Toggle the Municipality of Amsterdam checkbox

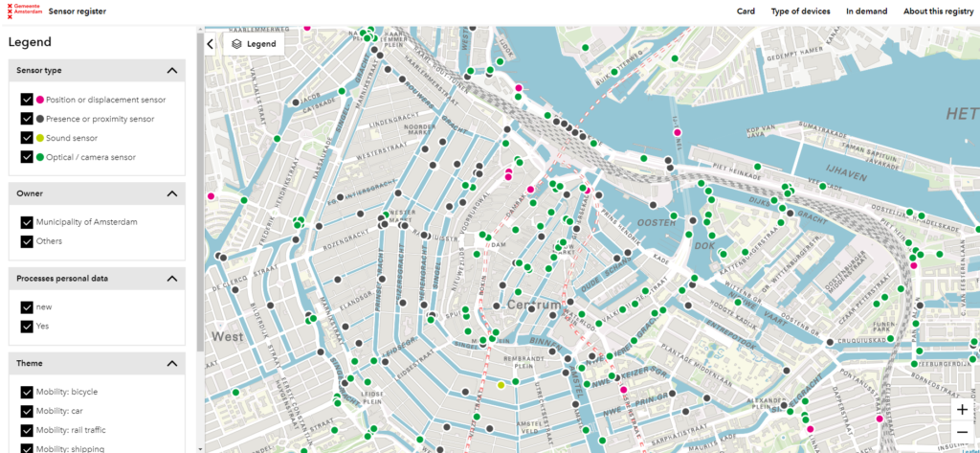coord(27,222)
